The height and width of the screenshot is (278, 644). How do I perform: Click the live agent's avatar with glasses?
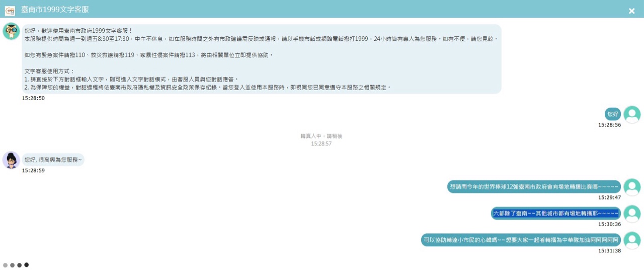coord(11,160)
